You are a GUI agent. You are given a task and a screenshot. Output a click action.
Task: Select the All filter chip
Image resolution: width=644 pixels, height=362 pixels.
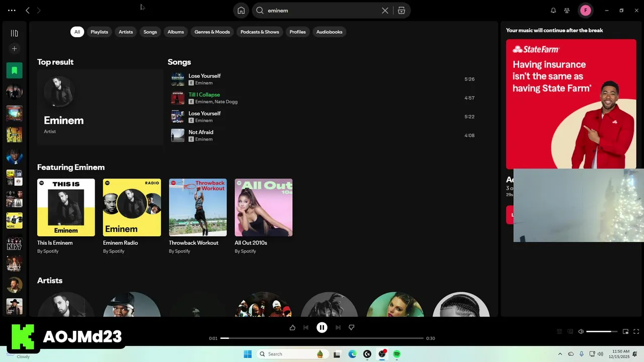pyautogui.click(x=77, y=32)
